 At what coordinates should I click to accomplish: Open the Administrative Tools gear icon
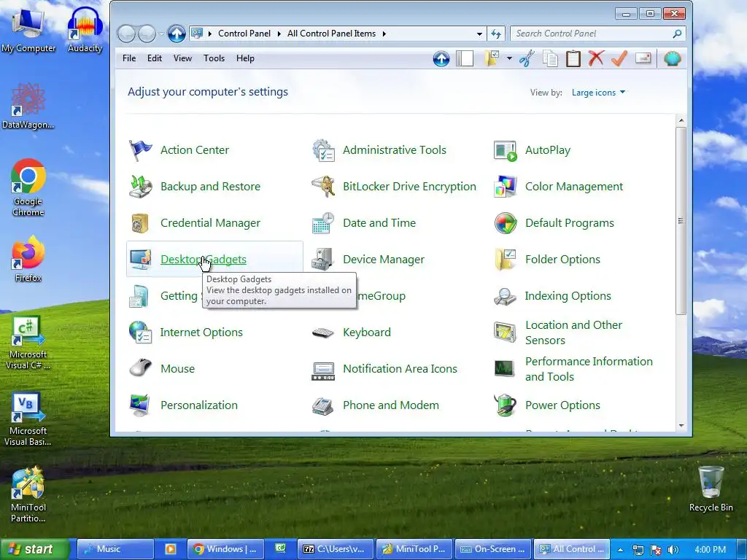[x=323, y=150]
